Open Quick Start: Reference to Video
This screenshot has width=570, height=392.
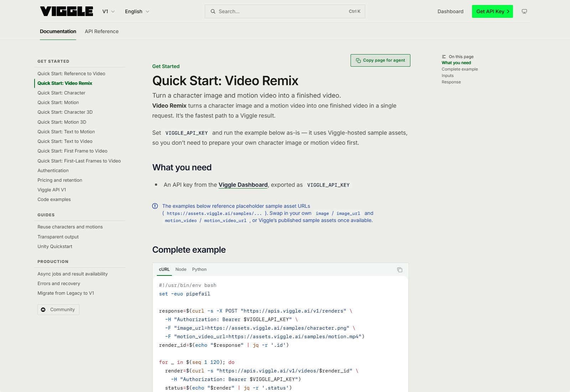[71, 73]
